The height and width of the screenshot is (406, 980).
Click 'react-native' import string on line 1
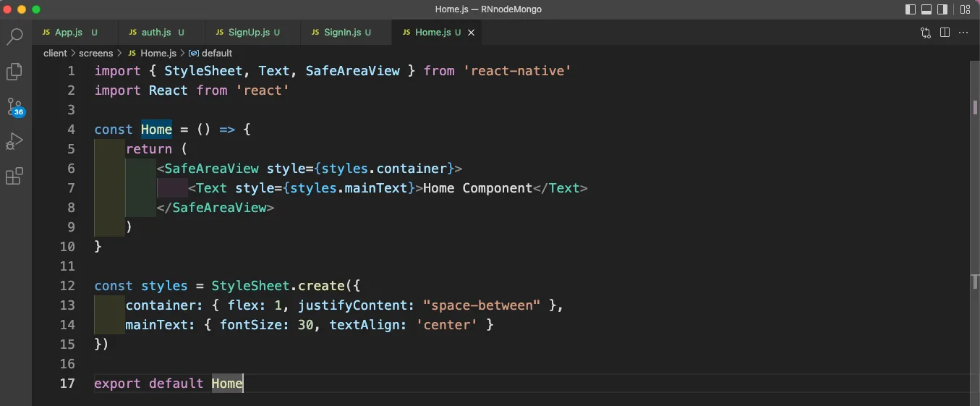click(517, 71)
